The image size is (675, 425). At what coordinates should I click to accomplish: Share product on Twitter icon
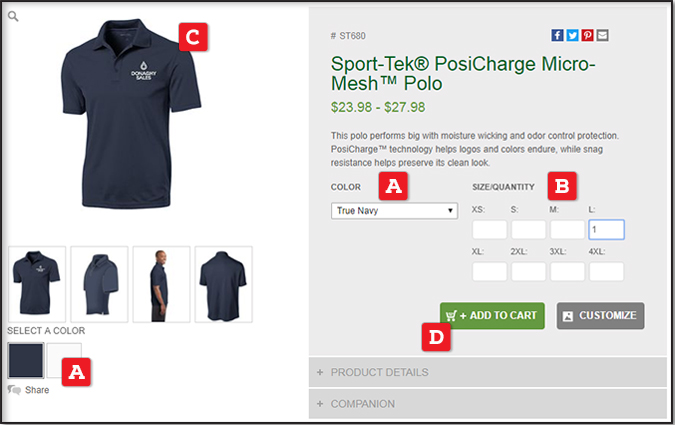(x=572, y=35)
